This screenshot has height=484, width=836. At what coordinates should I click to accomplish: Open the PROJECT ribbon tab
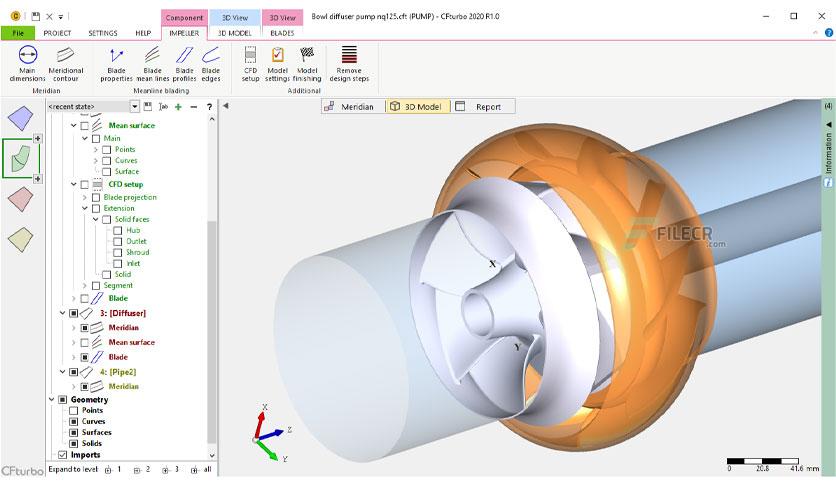tap(57, 33)
